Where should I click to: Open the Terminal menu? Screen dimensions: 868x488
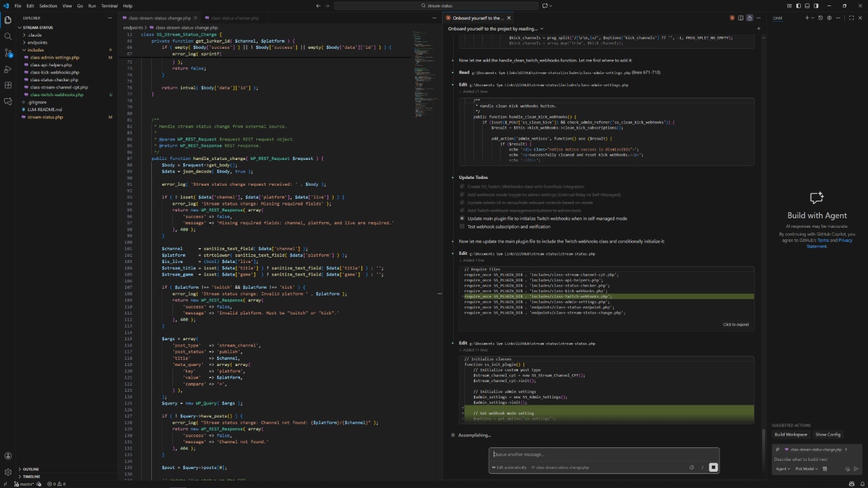pyautogui.click(x=109, y=5)
